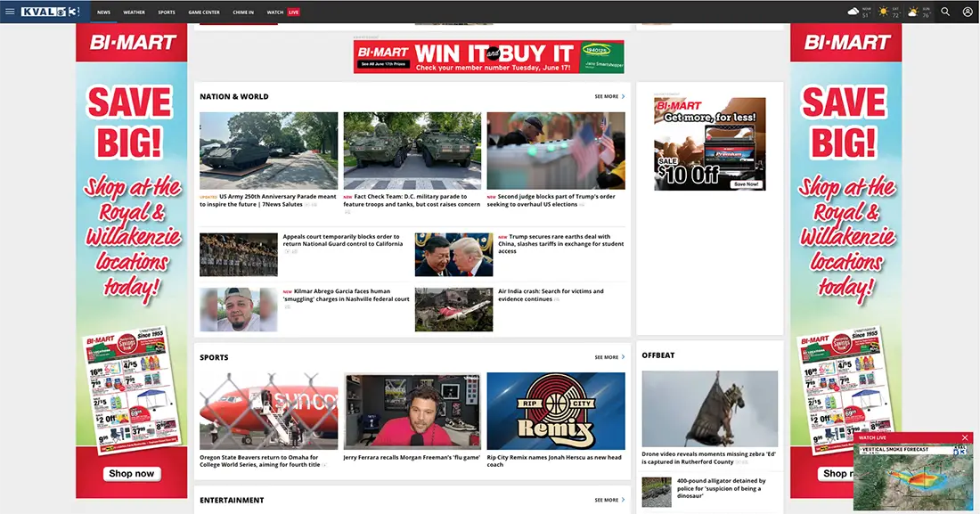Viewport: 980px width, 514px height.
Task: Click the Rip City Remix logo thumbnail
Action: click(x=556, y=411)
